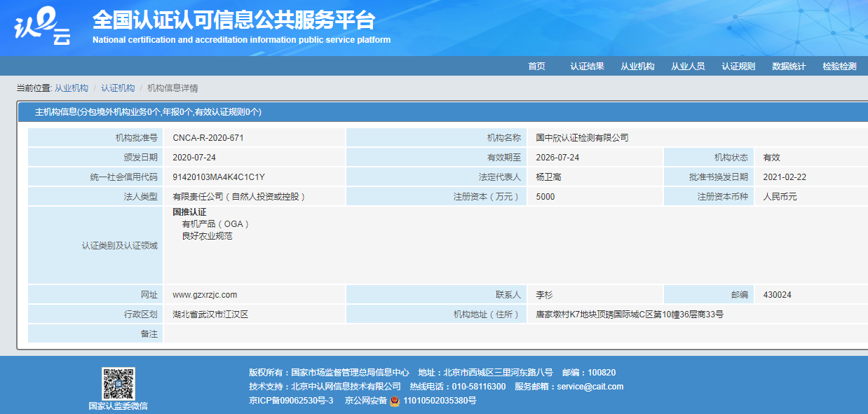Click the 国家认监委微信 QR code
The height and width of the screenshot is (414, 868).
point(118,383)
